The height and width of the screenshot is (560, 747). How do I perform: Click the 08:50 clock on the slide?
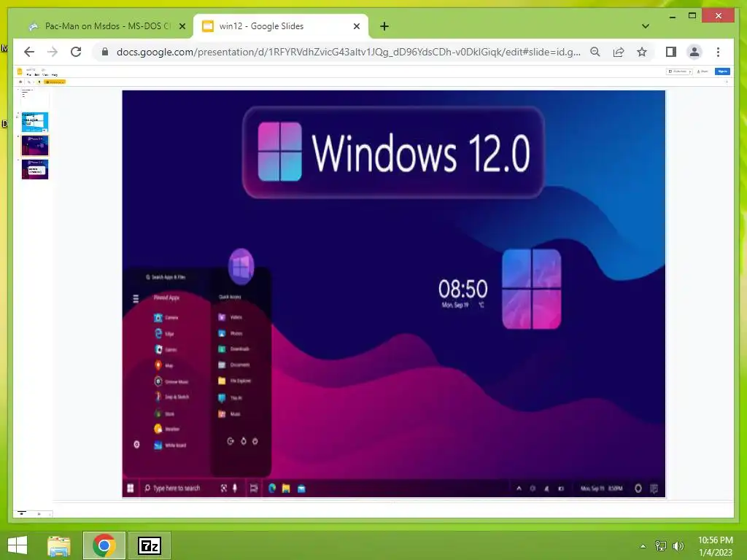[x=462, y=289]
